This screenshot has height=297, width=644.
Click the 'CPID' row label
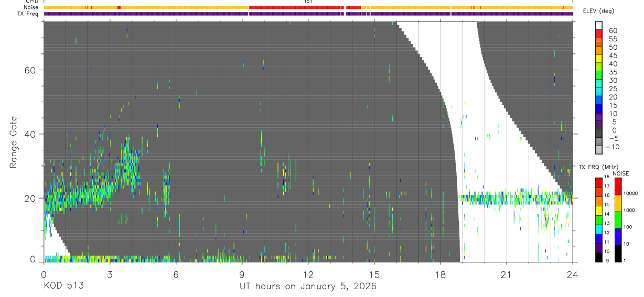[32, 2]
